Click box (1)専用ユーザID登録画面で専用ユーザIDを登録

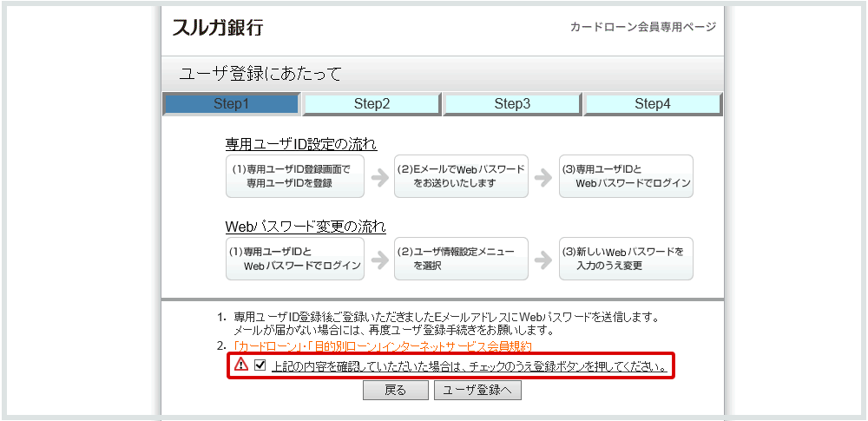pyautogui.click(x=295, y=176)
